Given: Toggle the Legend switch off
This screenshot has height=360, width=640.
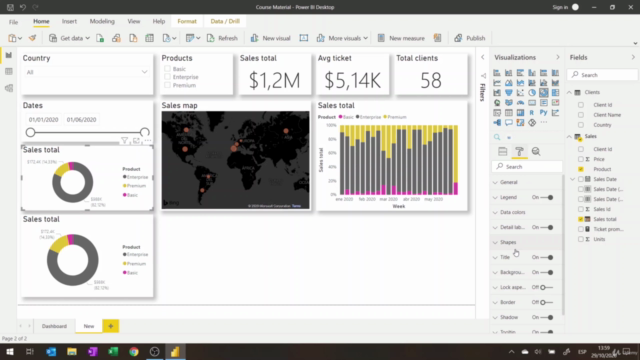Looking at the screenshot, I should point(547,198).
